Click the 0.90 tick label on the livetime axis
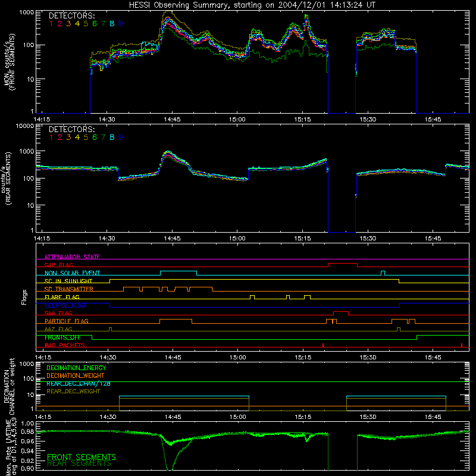Viewport: 476px width, 476px height. [27, 468]
